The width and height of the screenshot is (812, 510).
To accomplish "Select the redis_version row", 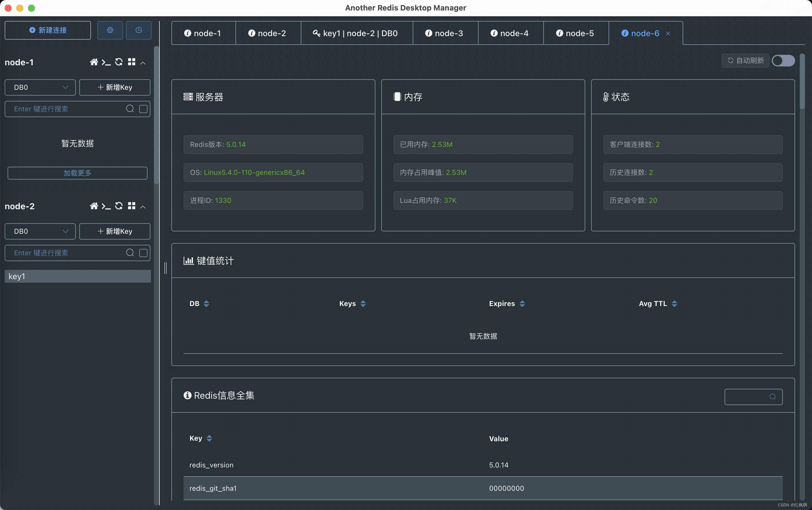I will (x=483, y=465).
